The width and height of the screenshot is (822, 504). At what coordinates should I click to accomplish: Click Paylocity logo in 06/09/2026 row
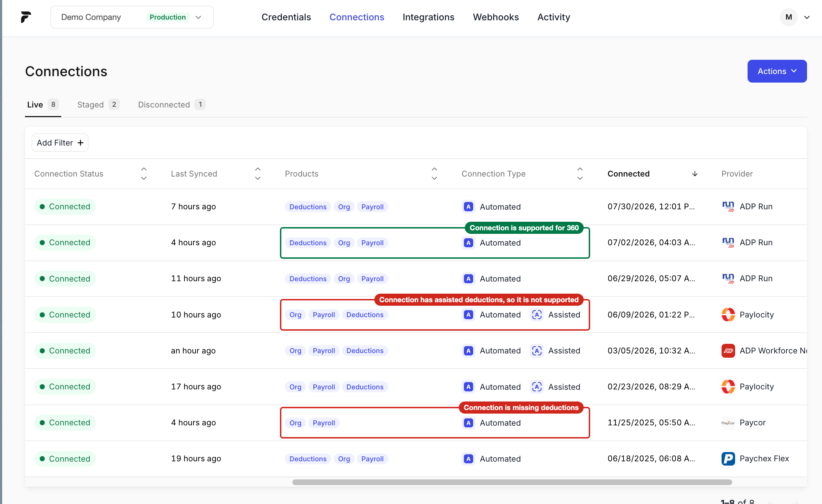(x=728, y=315)
